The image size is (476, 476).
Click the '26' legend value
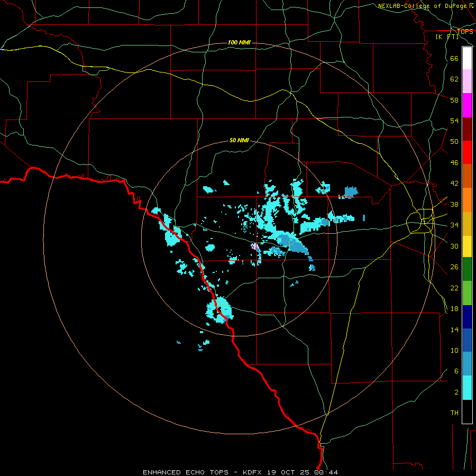[454, 267]
